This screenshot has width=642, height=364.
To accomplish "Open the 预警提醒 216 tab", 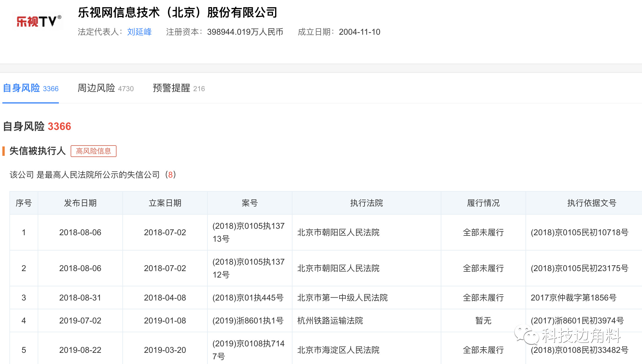I will [179, 88].
